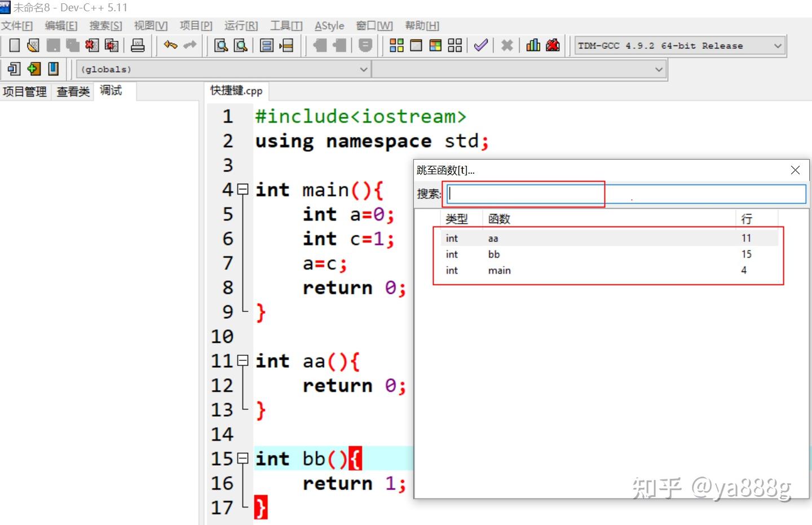The image size is (812, 525).
Task: Click the Insert snippet icon in second toolbar
Action: click(x=14, y=69)
